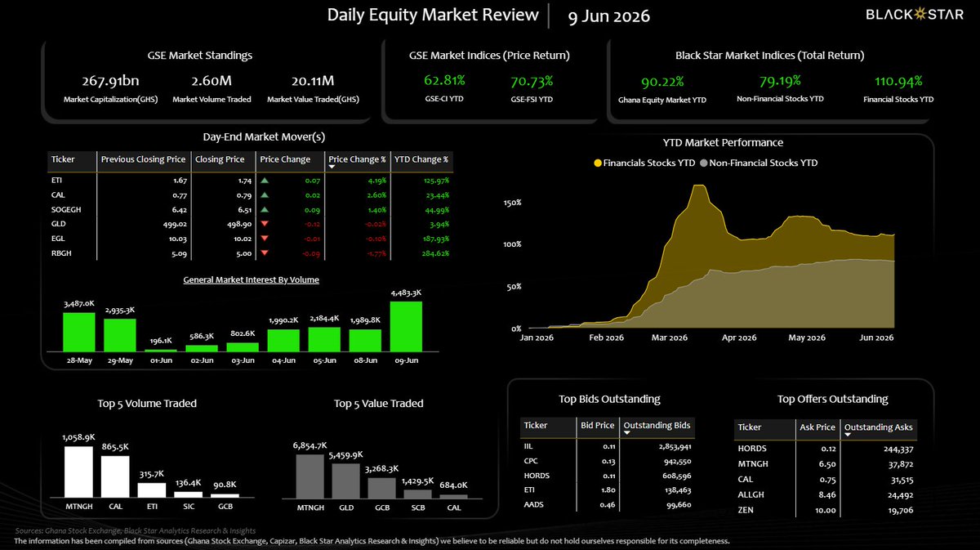Click the 62.81% GSE-CI YTD value
The image size is (980, 550).
tap(445, 81)
